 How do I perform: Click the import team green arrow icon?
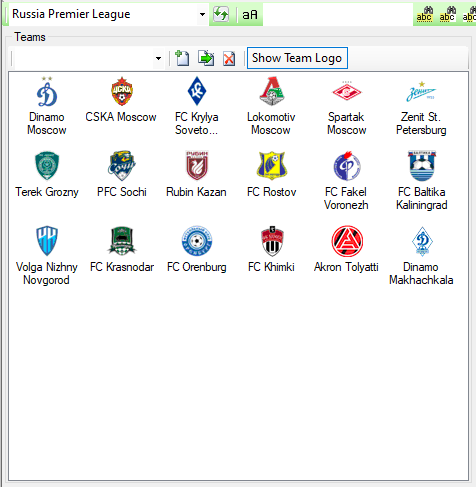point(206,58)
